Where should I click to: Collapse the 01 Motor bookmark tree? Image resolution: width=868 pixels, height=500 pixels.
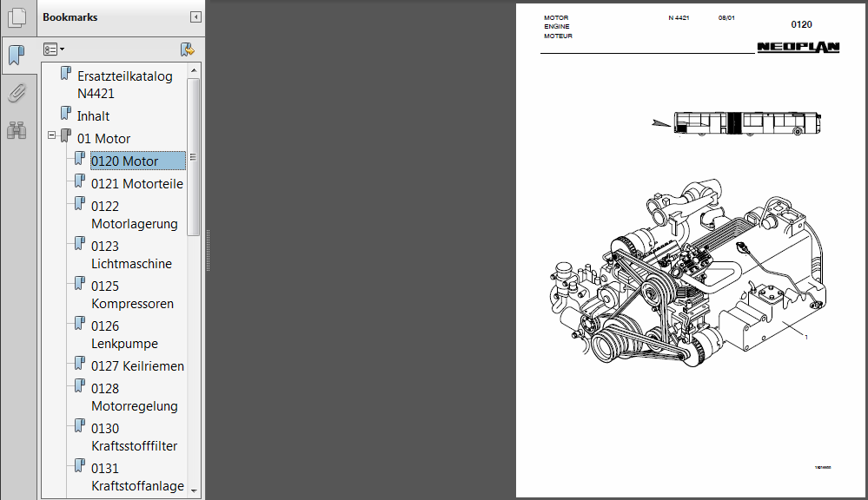51,135
